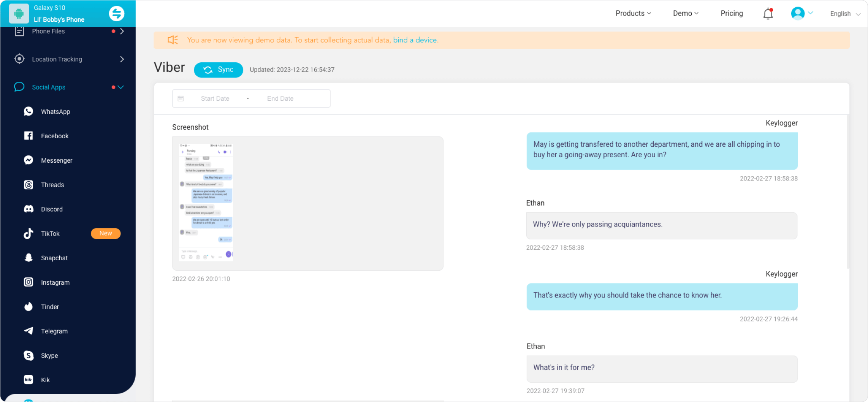Click the Viber page title

click(169, 67)
